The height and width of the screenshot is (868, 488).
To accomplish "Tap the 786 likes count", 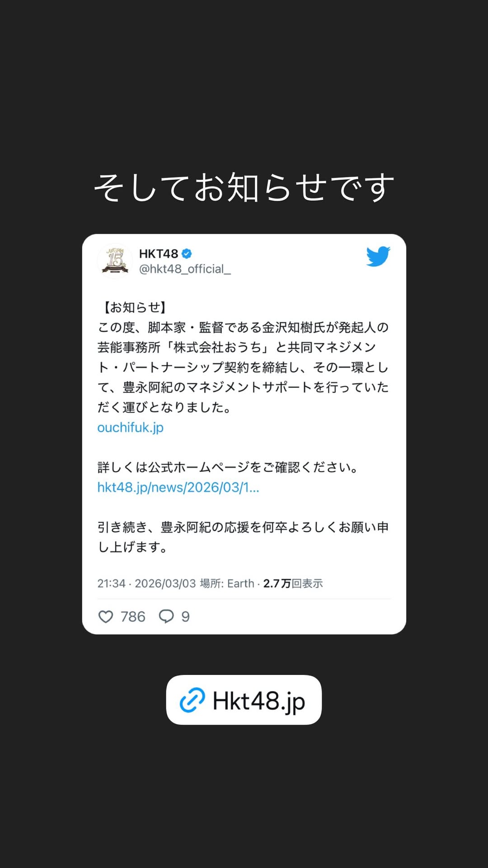I will coord(133,617).
